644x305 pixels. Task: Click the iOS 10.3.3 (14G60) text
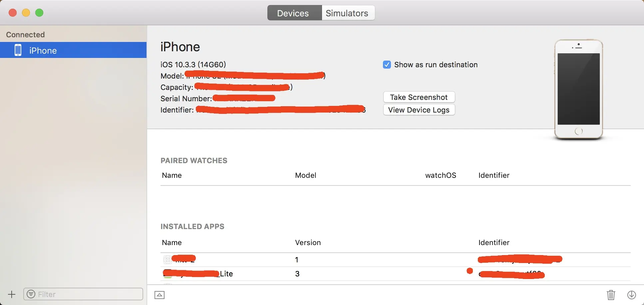point(193,65)
